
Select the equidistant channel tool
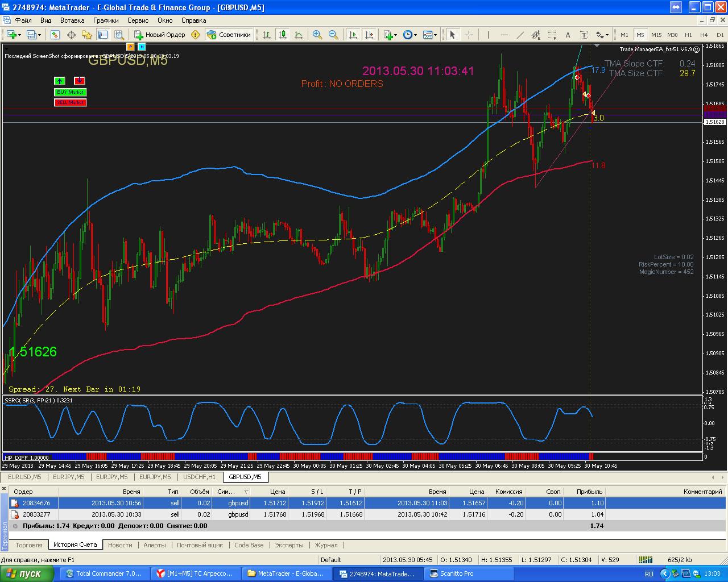click(x=536, y=35)
